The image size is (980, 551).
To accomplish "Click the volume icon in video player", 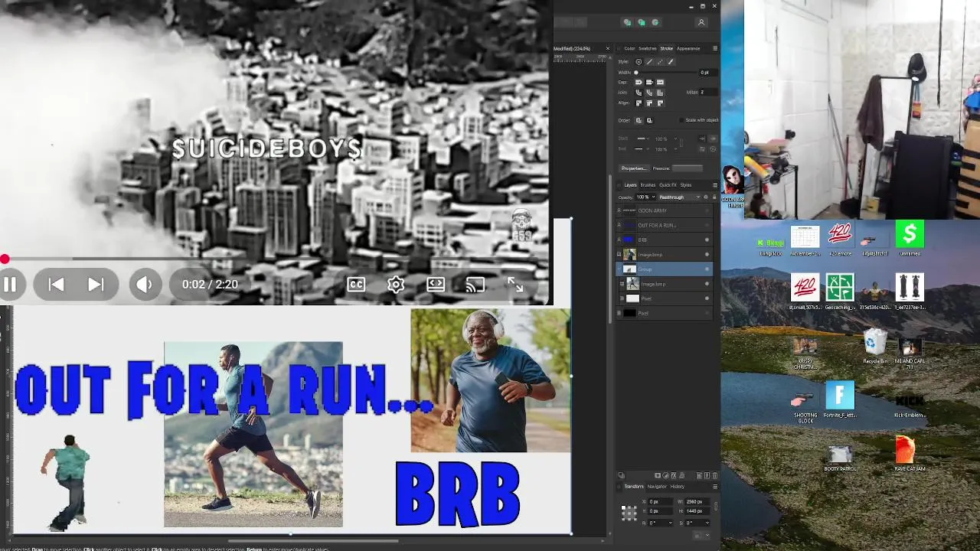I will [145, 284].
